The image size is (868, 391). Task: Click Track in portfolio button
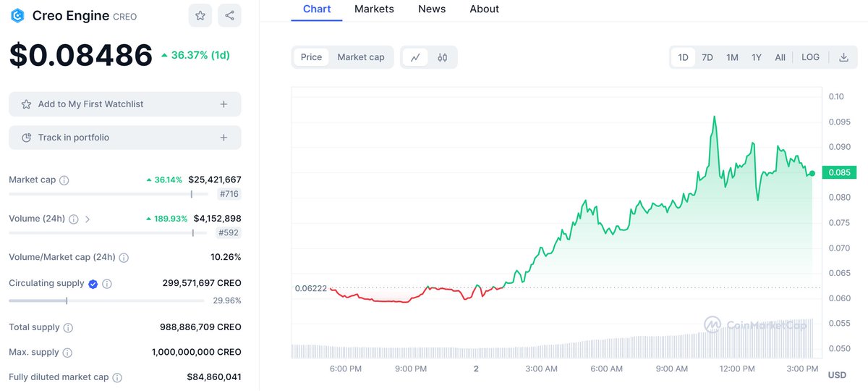point(125,138)
